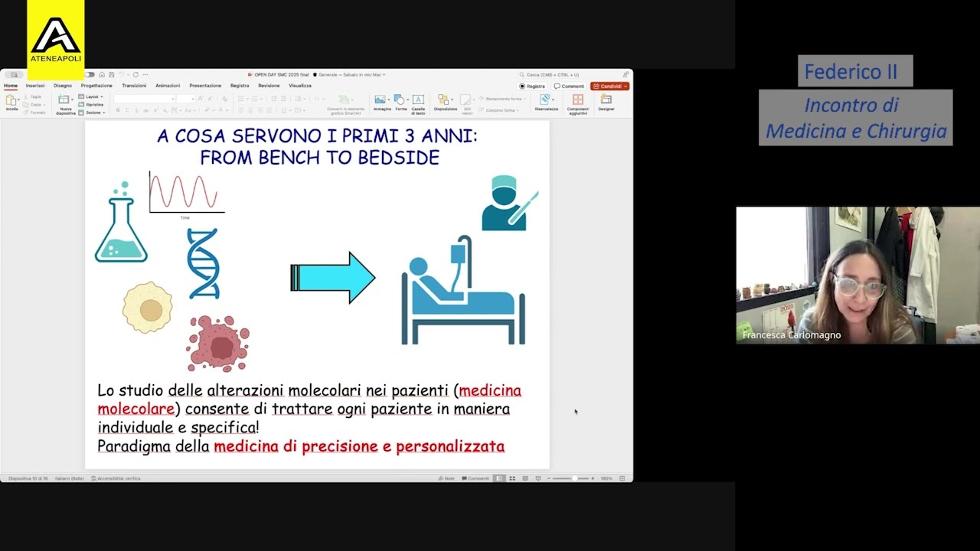Click the Undo arrow in title bar
980x551 pixels.
point(120,75)
